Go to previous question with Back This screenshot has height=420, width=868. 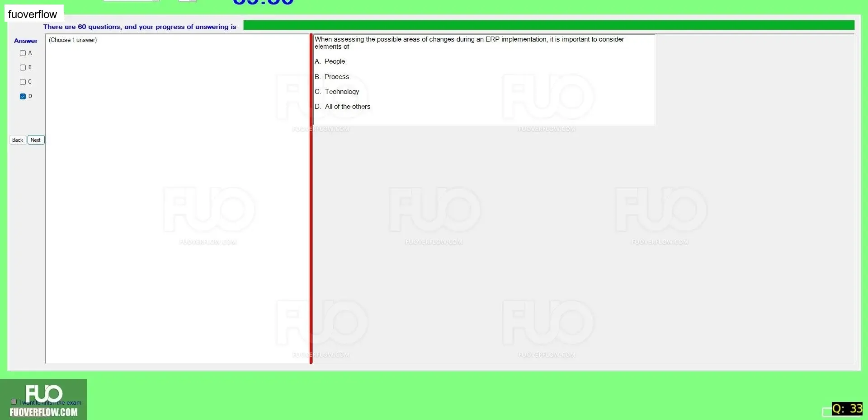pos(18,140)
